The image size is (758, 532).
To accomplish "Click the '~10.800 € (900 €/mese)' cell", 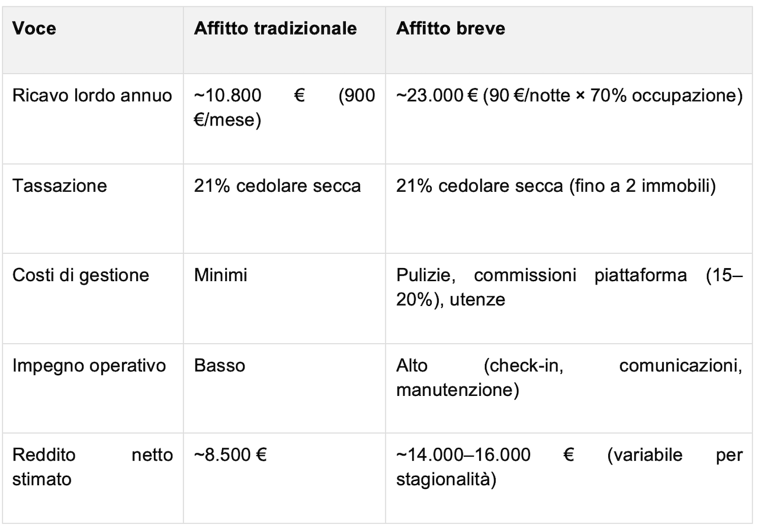I will tap(284, 118).
